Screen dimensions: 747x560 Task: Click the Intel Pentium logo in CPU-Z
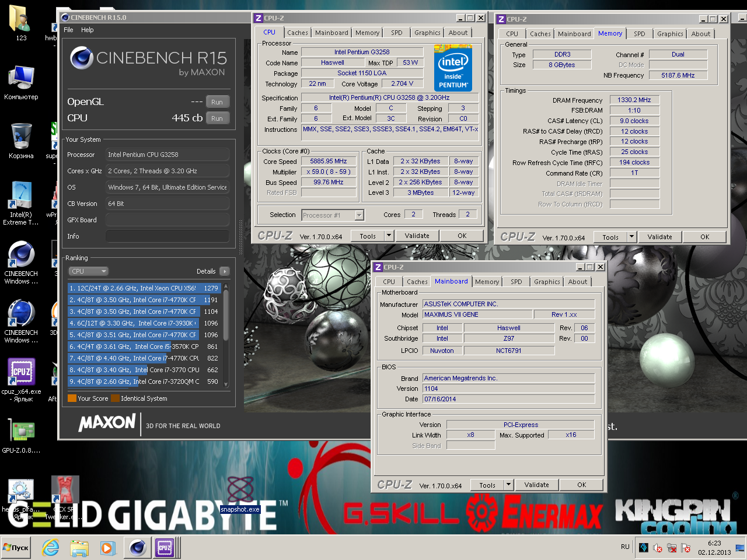(453, 69)
